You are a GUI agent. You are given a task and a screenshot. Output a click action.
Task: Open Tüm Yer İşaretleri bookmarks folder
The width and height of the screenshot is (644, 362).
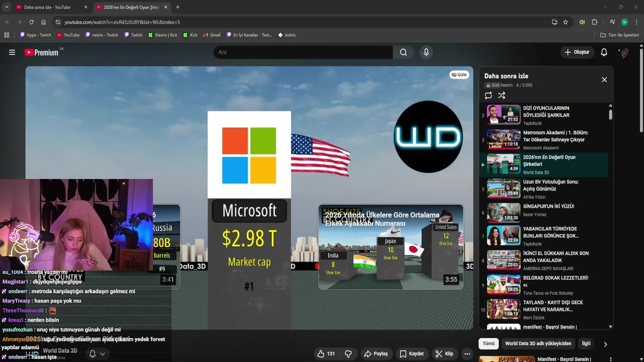point(619,35)
